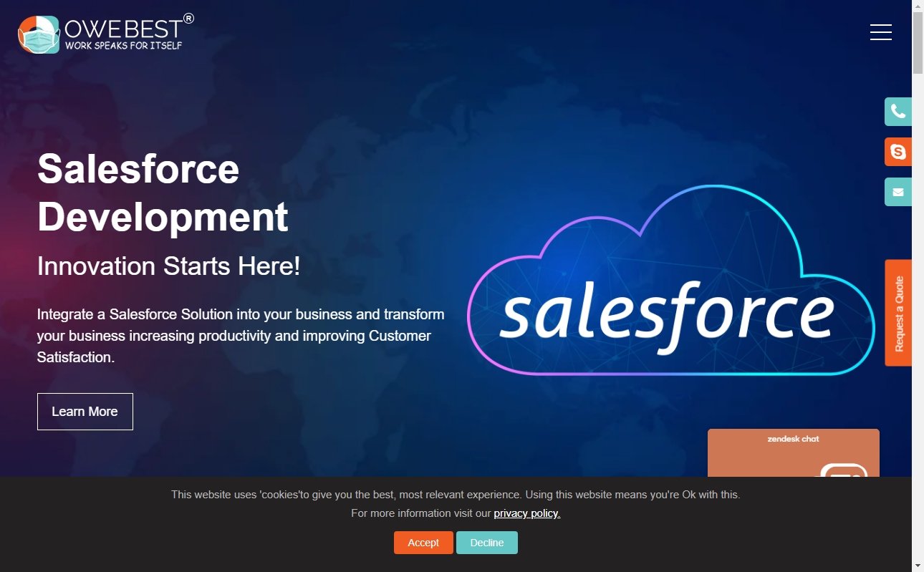This screenshot has height=572, width=924.
Task: Open the zendesk chat widget
Action: pos(794,453)
